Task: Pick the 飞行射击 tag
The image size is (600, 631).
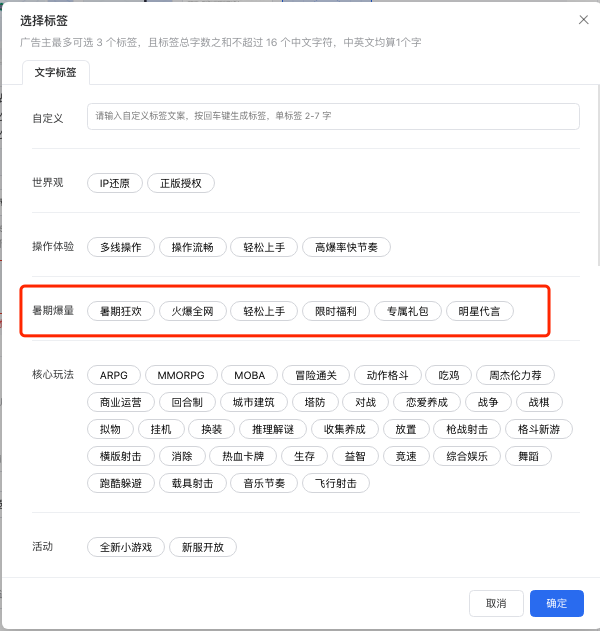Action: (336, 483)
